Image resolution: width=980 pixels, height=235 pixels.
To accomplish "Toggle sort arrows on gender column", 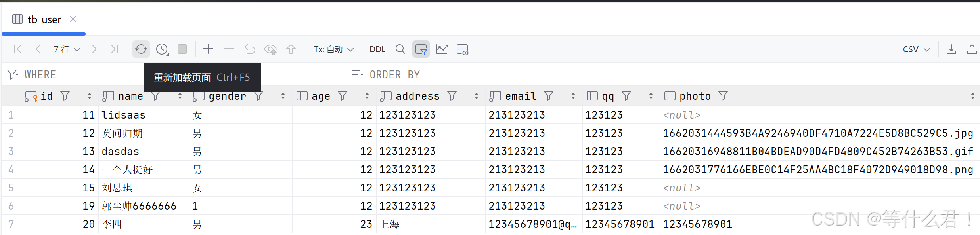I will pyautogui.click(x=283, y=96).
